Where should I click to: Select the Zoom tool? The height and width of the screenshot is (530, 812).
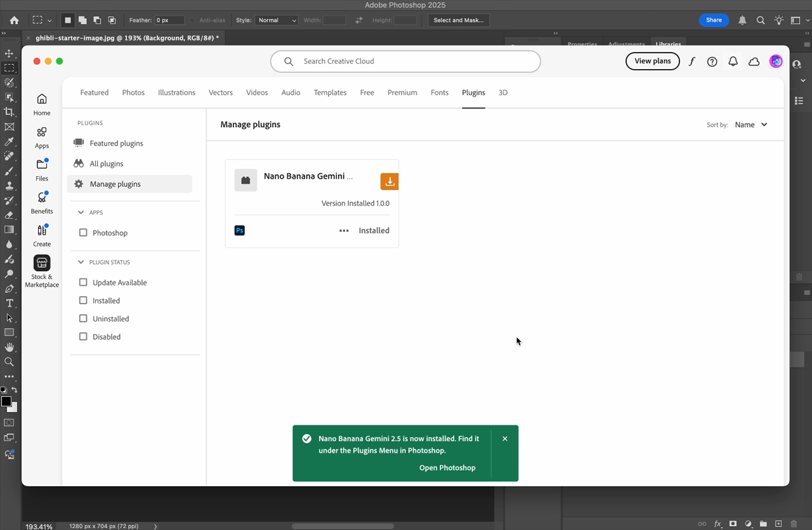pyautogui.click(x=9, y=361)
